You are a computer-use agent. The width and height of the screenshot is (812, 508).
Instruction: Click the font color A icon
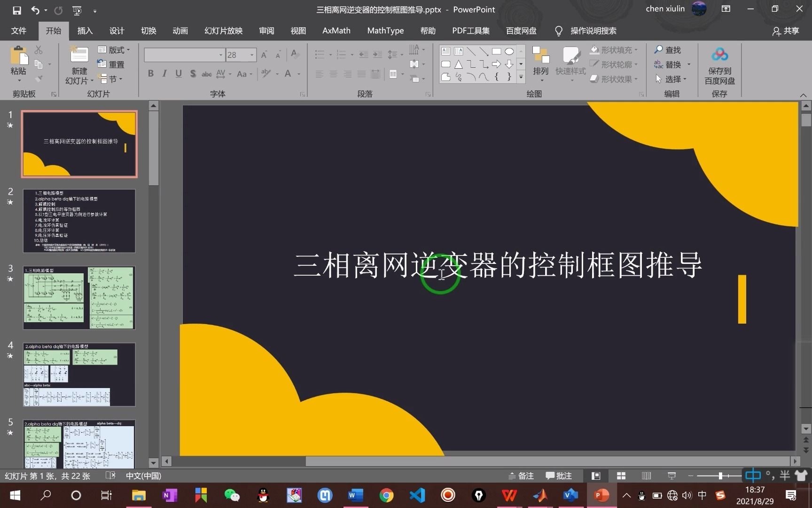(288, 74)
